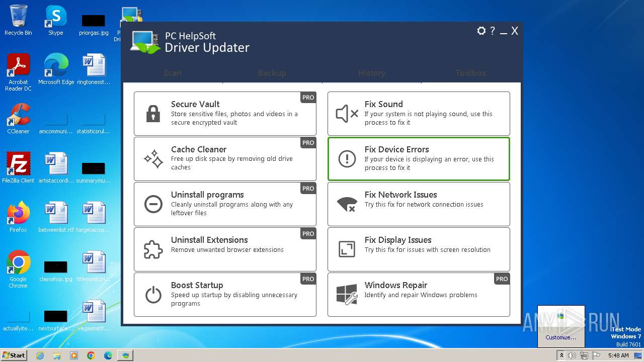Click PRO badge on Windows Repair
Viewport: 644px width, 362px height.
(x=502, y=279)
